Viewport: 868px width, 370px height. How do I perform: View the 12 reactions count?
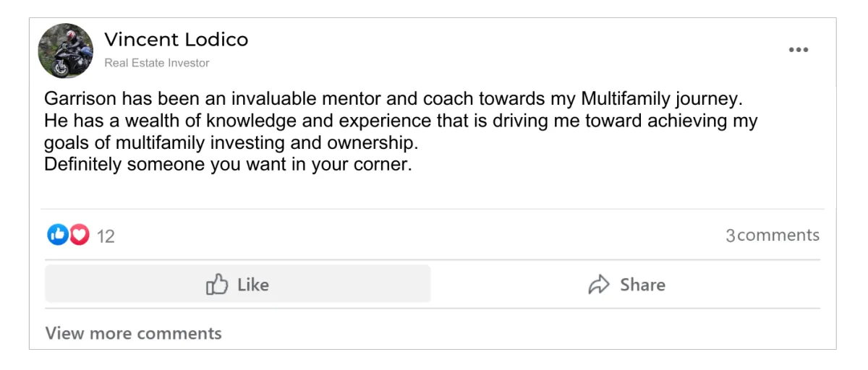pyautogui.click(x=106, y=236)
